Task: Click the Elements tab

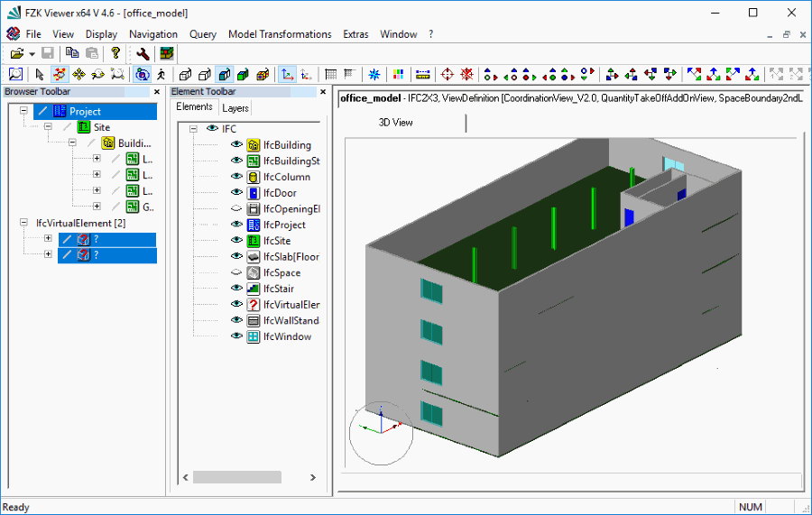Action: pos(194,106)
